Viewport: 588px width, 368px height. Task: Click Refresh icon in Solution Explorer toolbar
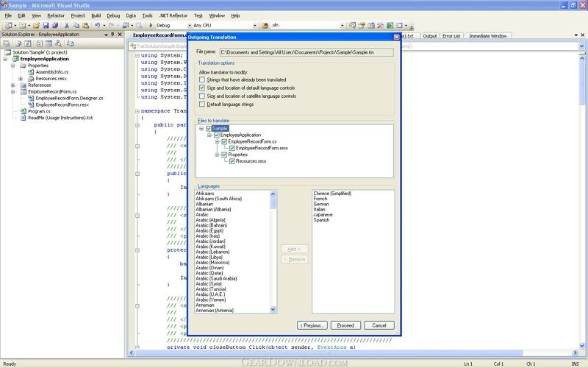[x=28, y=43]
